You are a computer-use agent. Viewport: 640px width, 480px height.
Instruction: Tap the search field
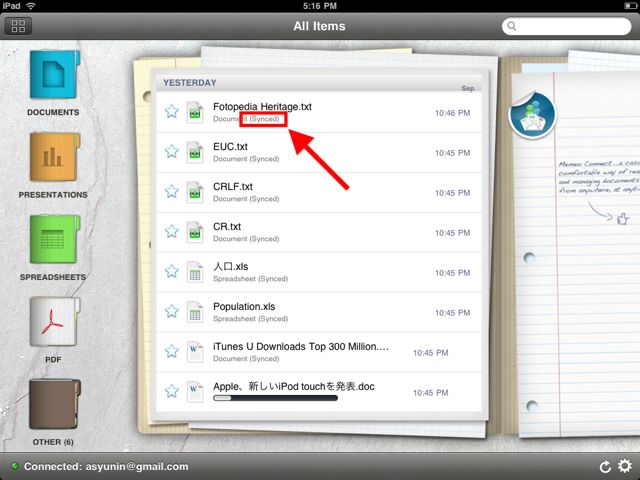point(567,26)
